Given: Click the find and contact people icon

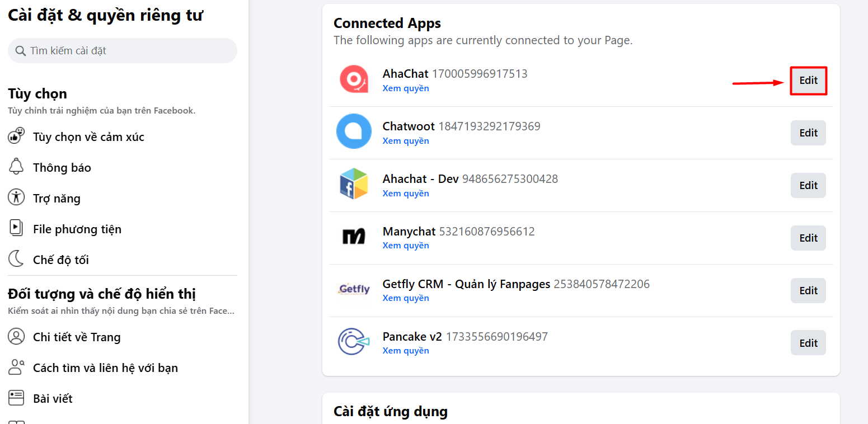Looking at the screenshot, I should [17, 368].
